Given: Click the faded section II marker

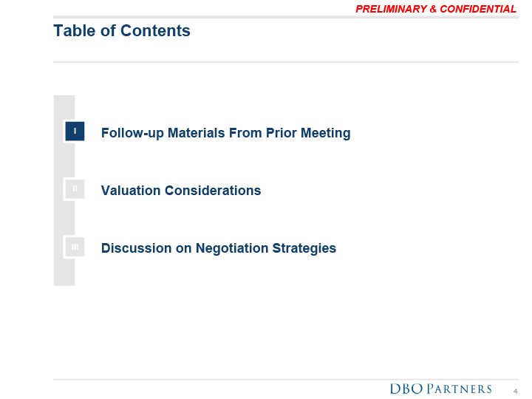Looking at the screenshot, I should click(x=75, y=189).
